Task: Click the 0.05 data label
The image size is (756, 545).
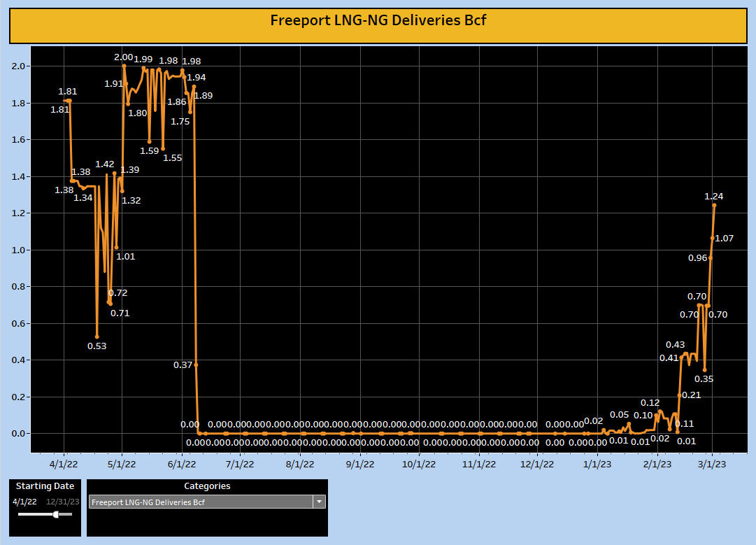Action: (619, 415)
